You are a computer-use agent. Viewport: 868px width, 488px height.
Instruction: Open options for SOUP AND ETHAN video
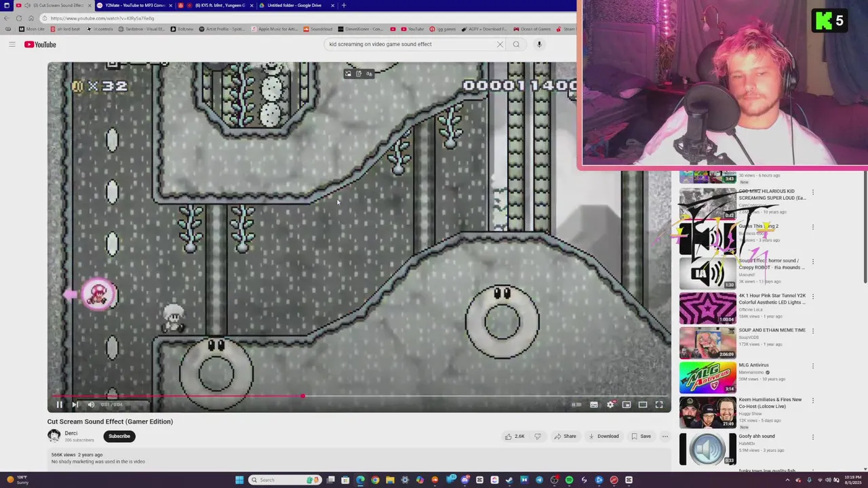coord(813,331)
